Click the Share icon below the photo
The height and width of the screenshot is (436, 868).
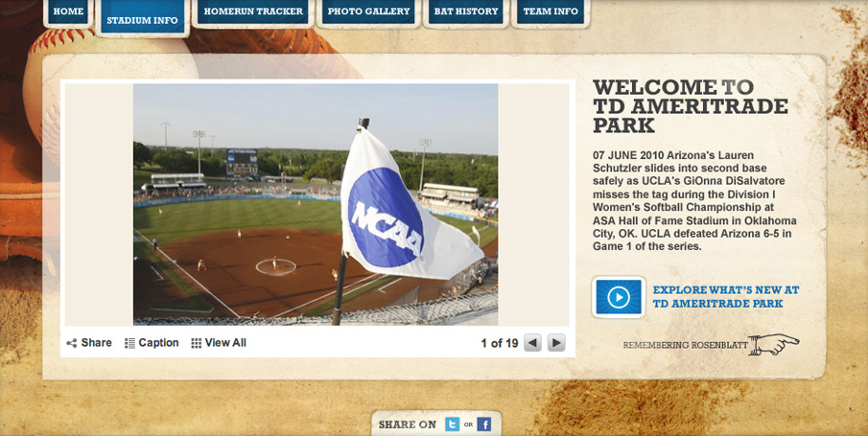point(71,343)
